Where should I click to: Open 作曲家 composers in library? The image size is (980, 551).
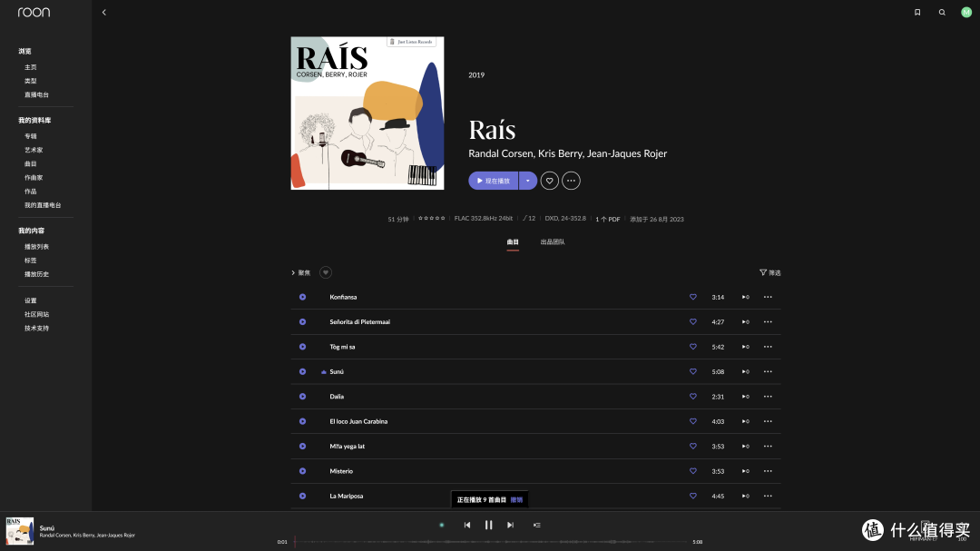pos(34,178)
